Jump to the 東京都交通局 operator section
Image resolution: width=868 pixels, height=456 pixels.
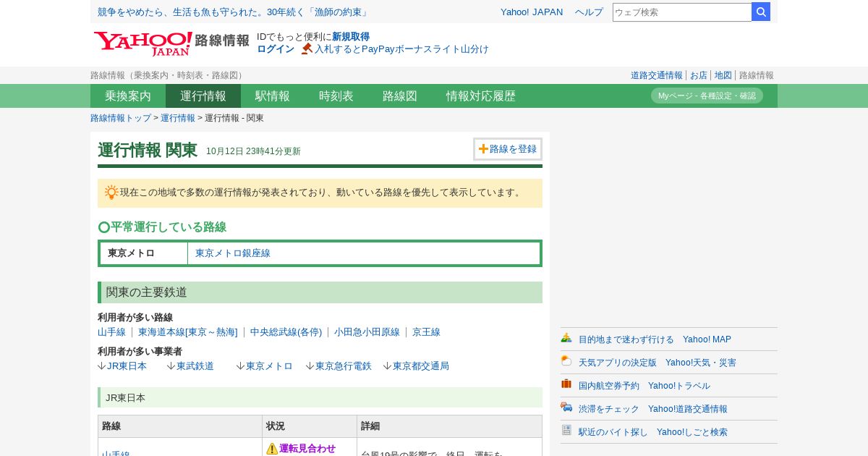[421, 366]
